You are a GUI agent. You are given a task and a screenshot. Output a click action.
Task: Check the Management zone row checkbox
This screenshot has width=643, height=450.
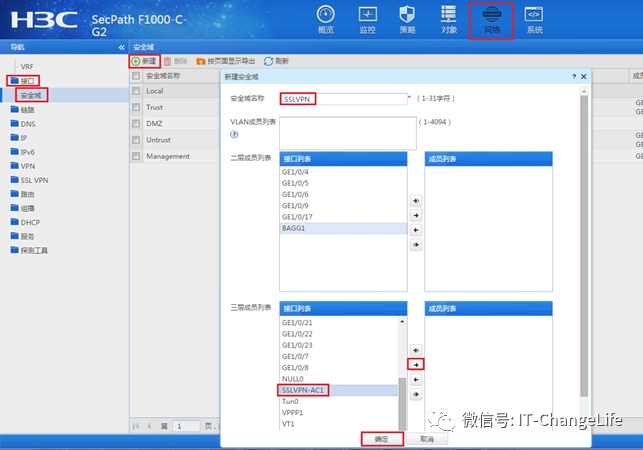(x=136, y=156)
